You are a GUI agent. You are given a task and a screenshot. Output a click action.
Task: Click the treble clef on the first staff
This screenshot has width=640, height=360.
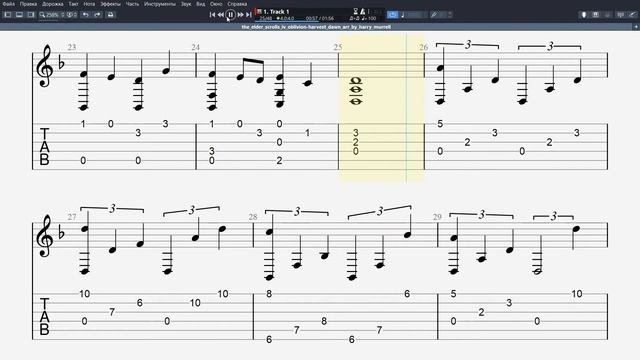[44, 66]
